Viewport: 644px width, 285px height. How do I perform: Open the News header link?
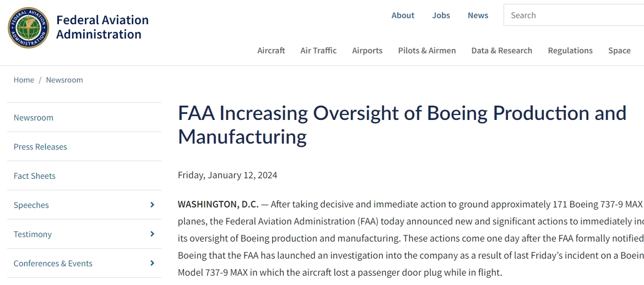point(478,15)
